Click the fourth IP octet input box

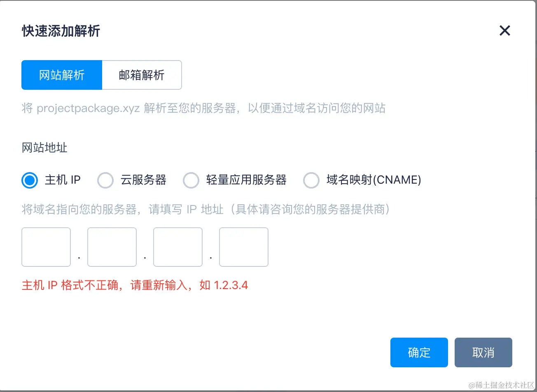point(243,247)
